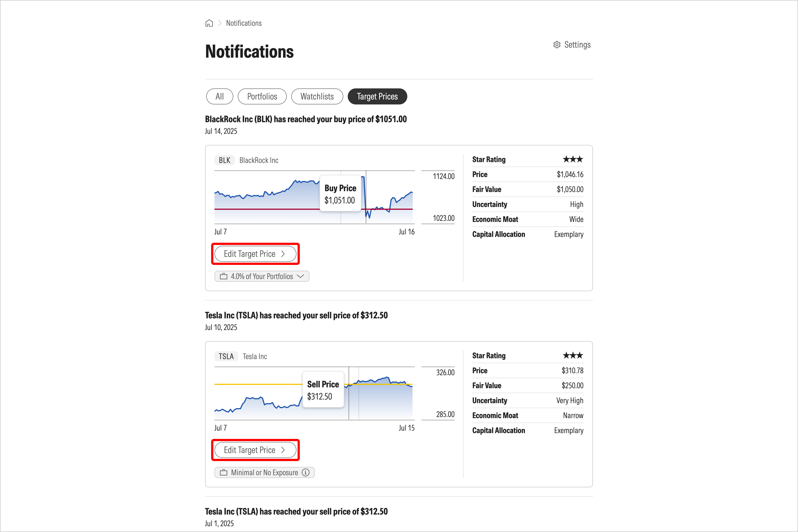Click the breadcrumb separator chevron

click(x=219, y=23)
